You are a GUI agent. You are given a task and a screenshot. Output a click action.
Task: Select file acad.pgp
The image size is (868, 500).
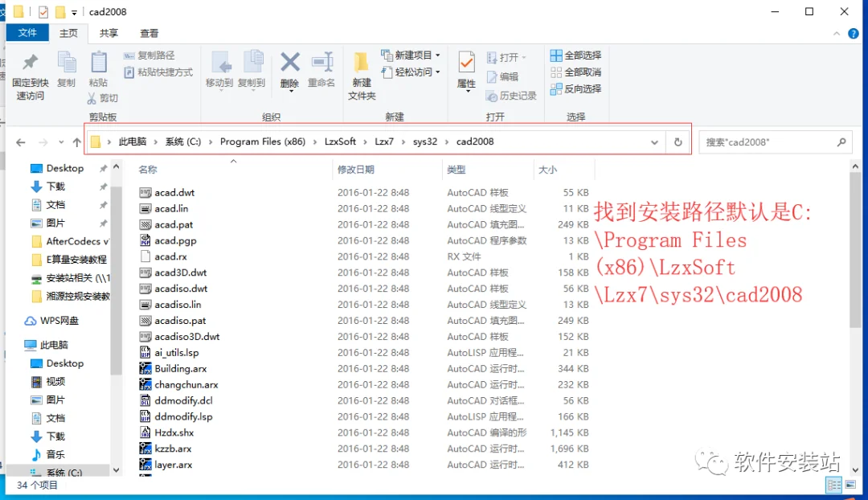point(175,241)
